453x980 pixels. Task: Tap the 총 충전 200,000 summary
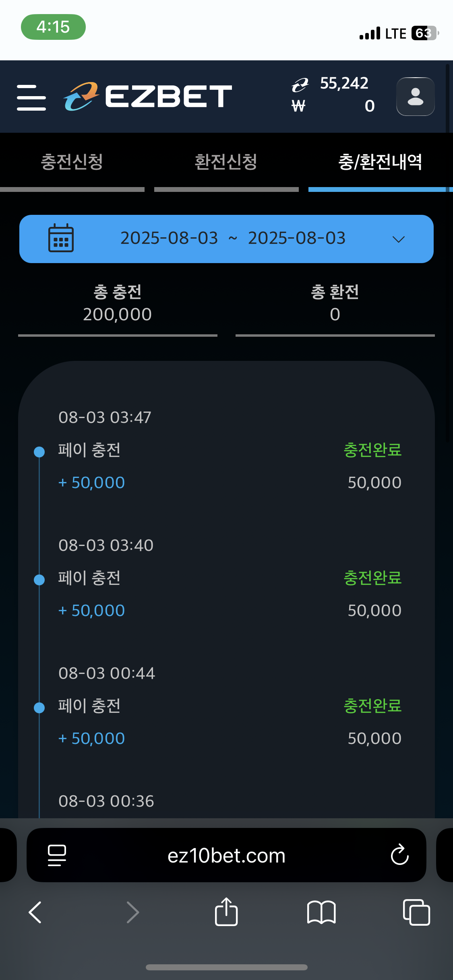(118, 304)
